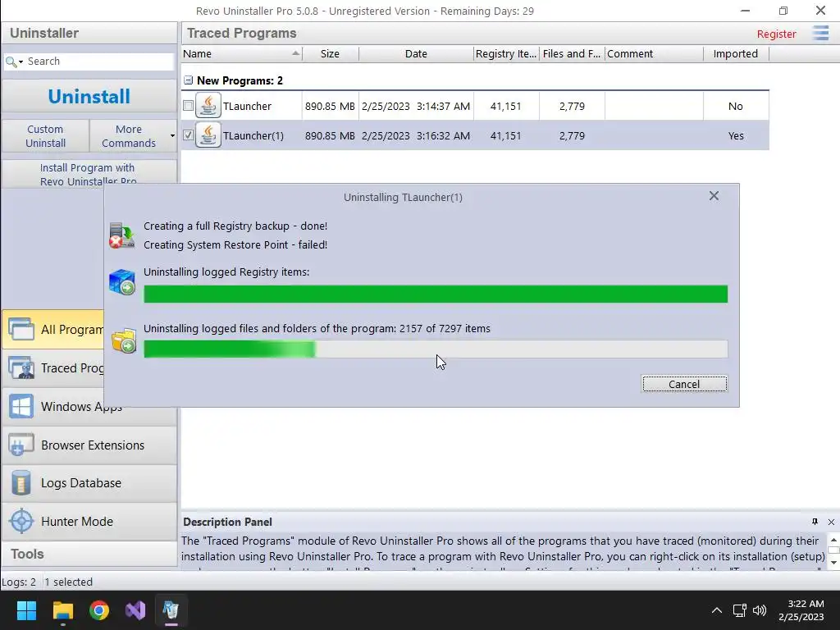This screenshot has height=630, width=840.
Task: Sort by the Imported column header
Action: point(736,53)
